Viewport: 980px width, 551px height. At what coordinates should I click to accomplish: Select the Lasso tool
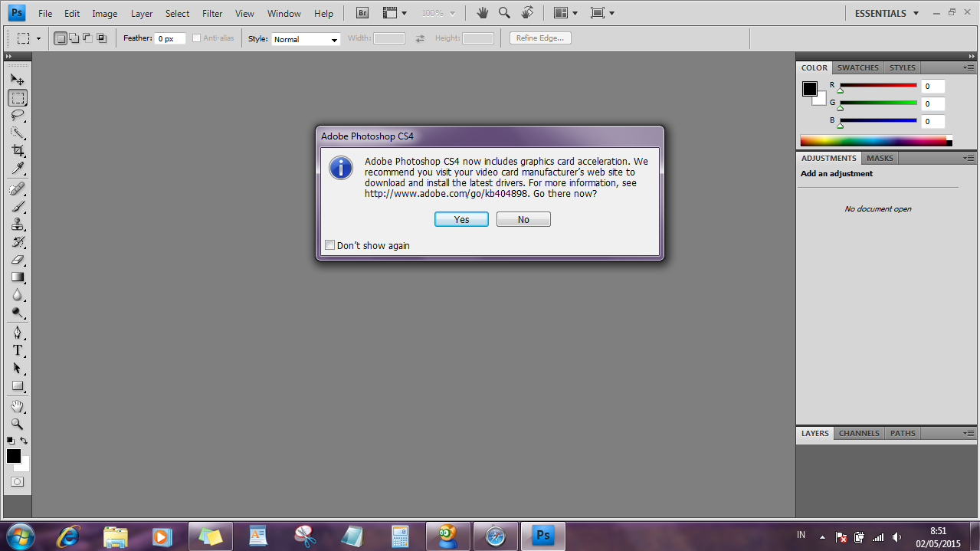coord(17,116)
